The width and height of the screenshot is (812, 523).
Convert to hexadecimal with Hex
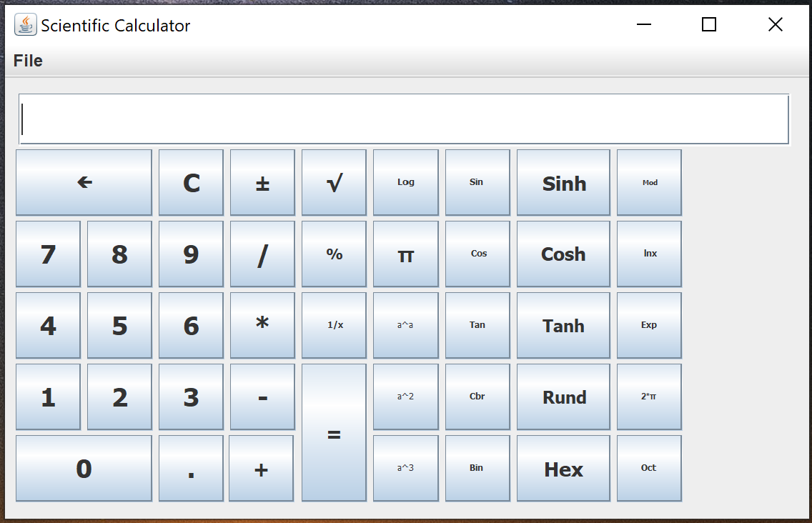tap(563, 468)
